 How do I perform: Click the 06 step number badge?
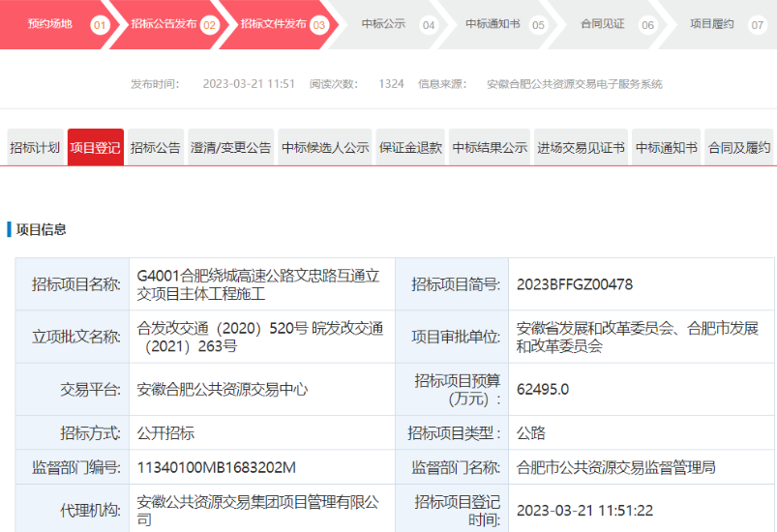[x=647, y=25]
